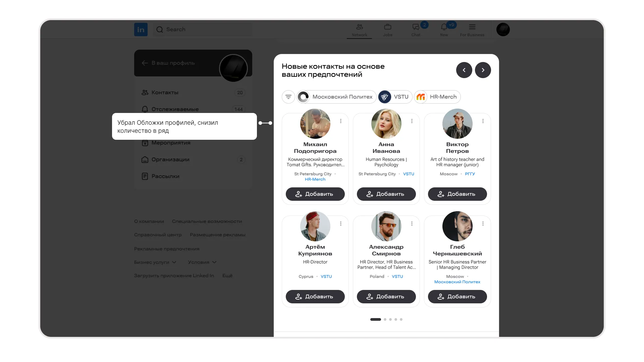Open the For Business menu icon
The height and width of the screenshot is (362, 644).
pyautogui.click(x=472, y=27)
